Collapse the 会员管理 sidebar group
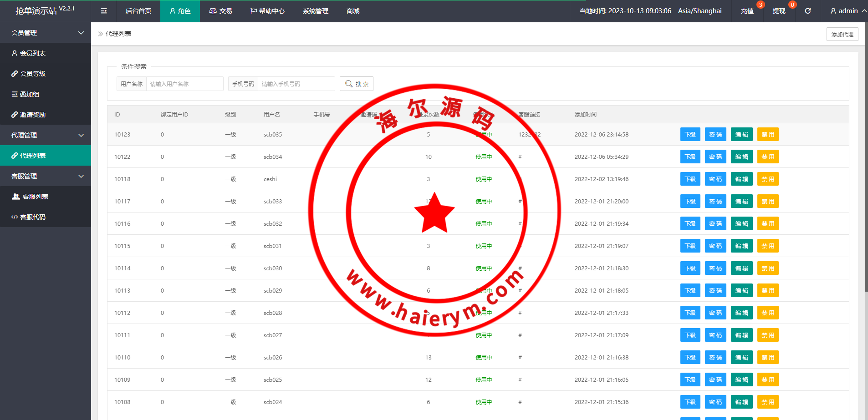 click(46, 33)
